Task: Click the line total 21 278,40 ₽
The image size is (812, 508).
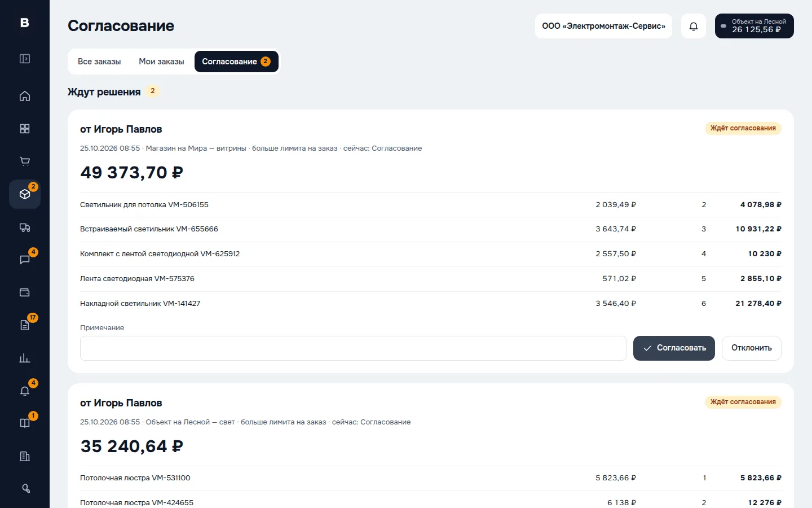Action: coord(758,304)
